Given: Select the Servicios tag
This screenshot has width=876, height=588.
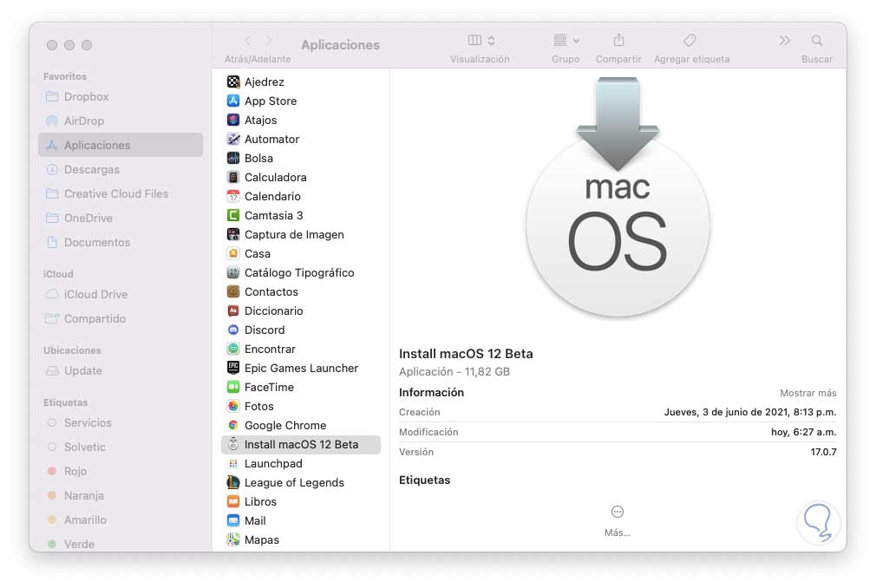Looking at the screenshot, I should [x=120, y=422].
